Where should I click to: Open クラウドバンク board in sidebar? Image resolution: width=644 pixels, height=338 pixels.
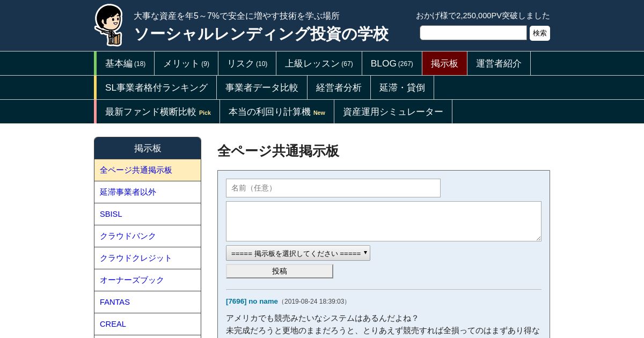(x=148, y=236)
